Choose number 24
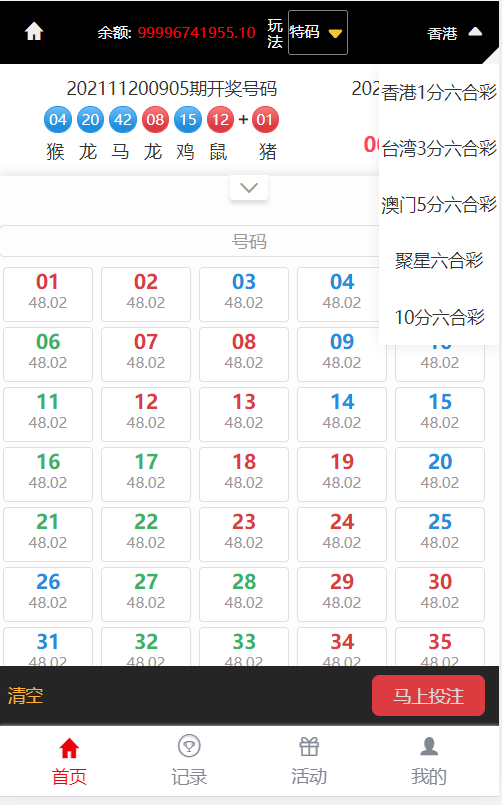The height and width of the screenshot is (805, 502). pyautogui.click(x=342, y=534)
